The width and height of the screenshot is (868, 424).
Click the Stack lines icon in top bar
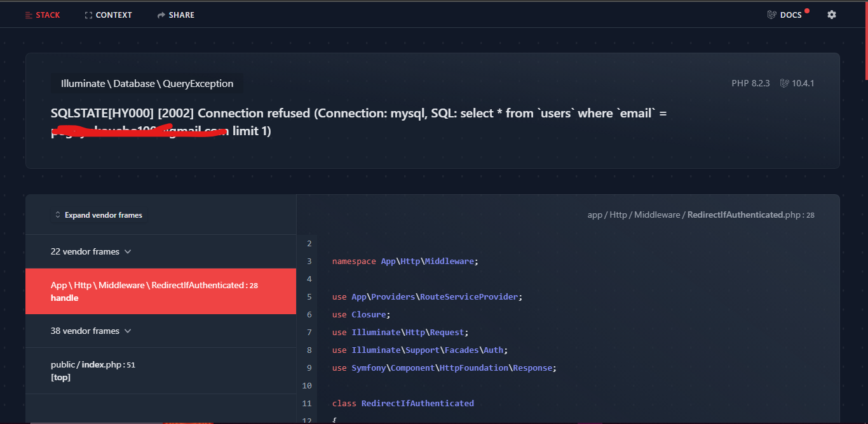click(x=29, y=15)
